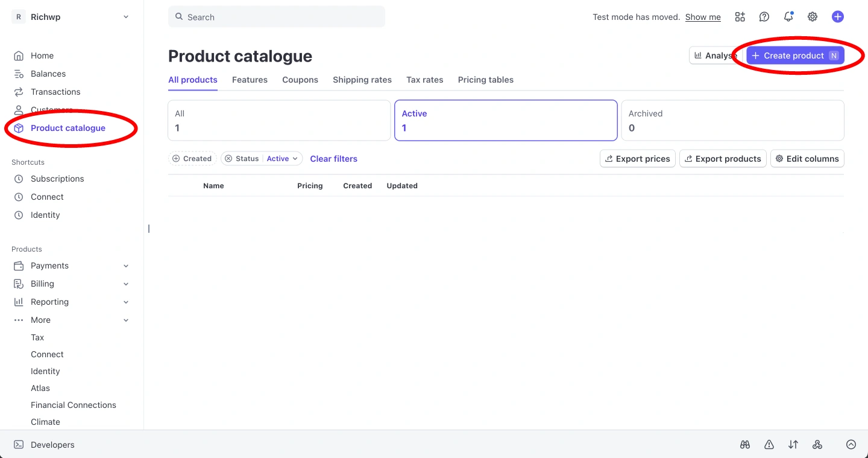Open the Status Active filter dropdown

tap(282, 159)
